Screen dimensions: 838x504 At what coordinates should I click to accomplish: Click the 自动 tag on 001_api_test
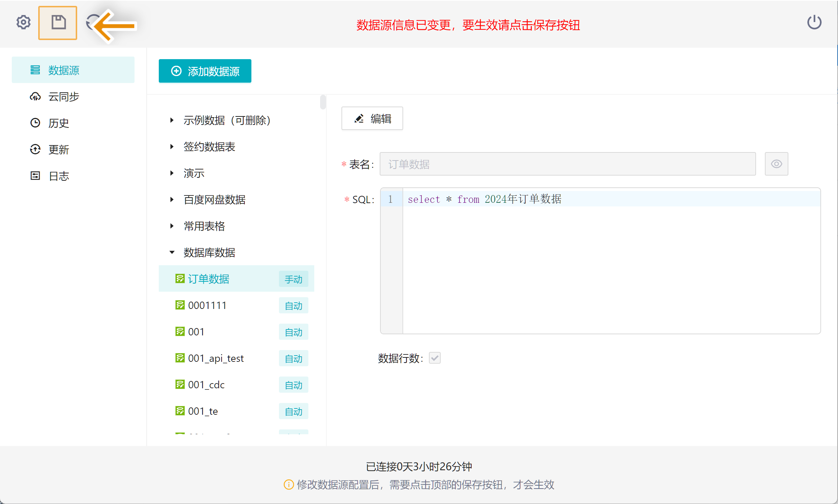[x=293, y=359]
